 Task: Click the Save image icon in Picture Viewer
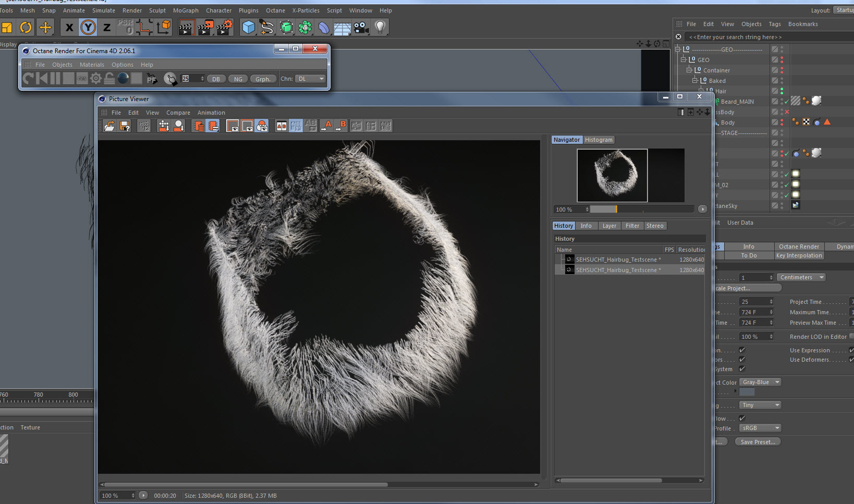click(x=125, y=126)
